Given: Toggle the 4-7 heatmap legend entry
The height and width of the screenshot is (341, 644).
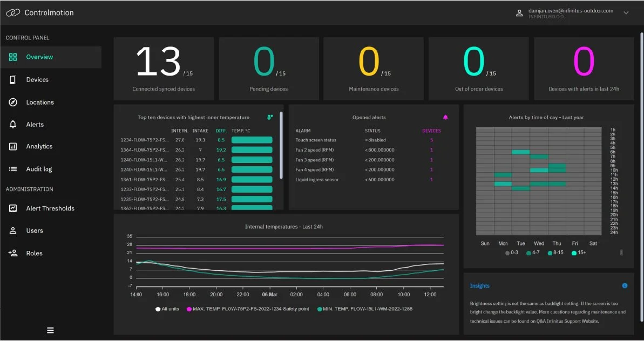Looking at the screenshot, I should 533,253.
